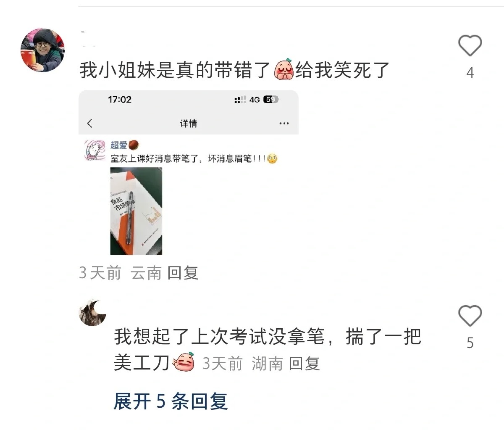The image size is (504, 430).
Task: Tap the 4G signal status icon
Action: pyautogui.click(x=254, y=100)
